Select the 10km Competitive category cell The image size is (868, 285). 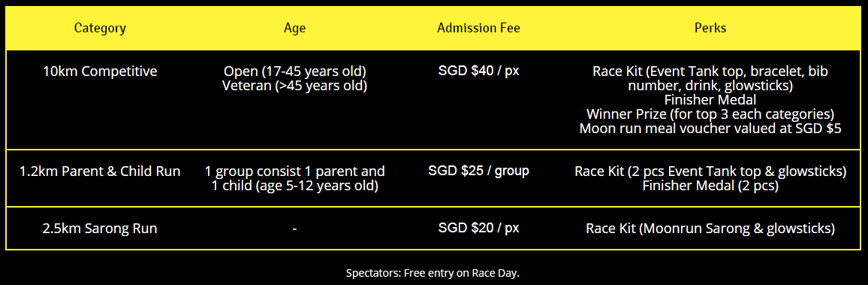click(x=100, y=71)
